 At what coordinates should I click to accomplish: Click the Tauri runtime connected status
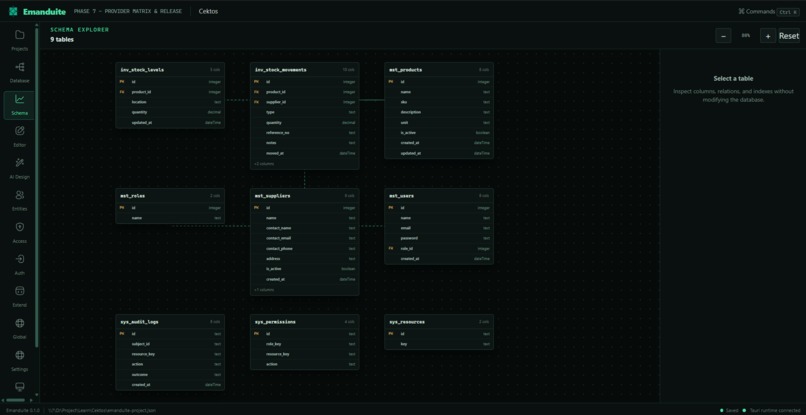tap(772, 410)
